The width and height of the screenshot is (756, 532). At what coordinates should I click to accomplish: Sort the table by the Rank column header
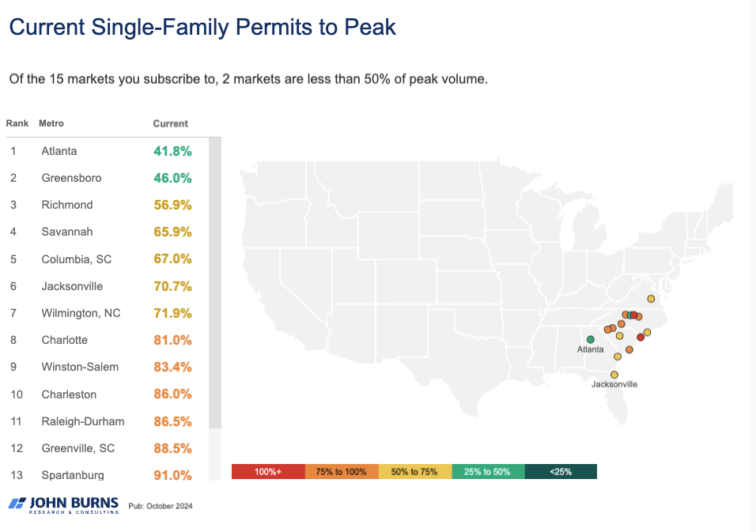pos(17,123)
